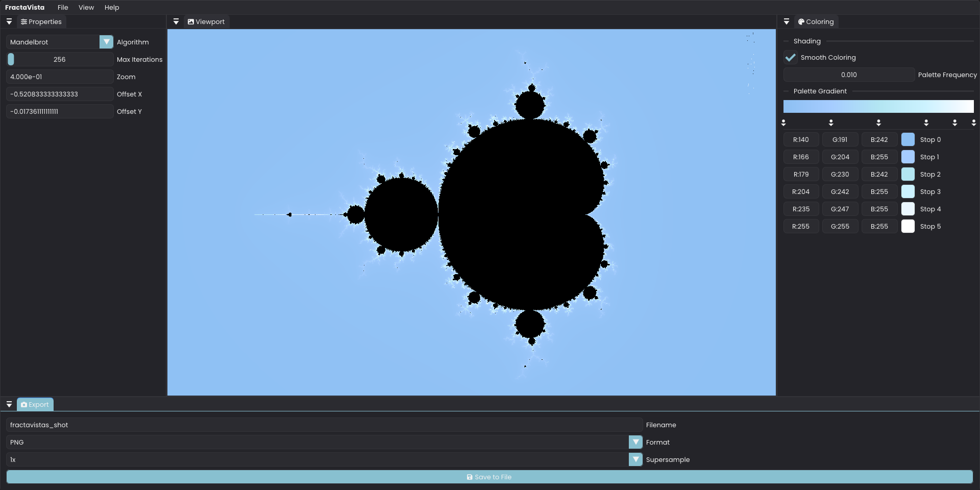Open the Stop 4 color swatch
Viewport: 980px width, 490px height.
point(908,209)
